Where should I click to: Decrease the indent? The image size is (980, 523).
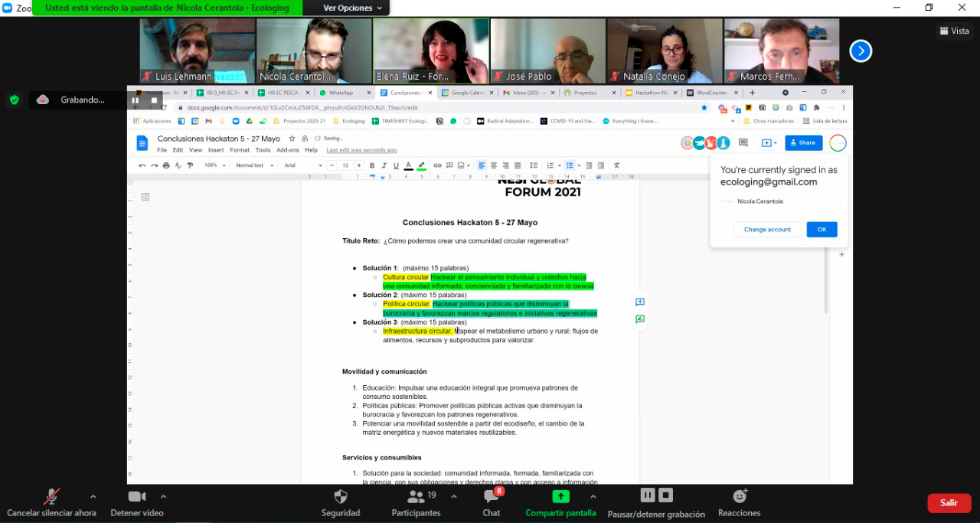(589, 165)
